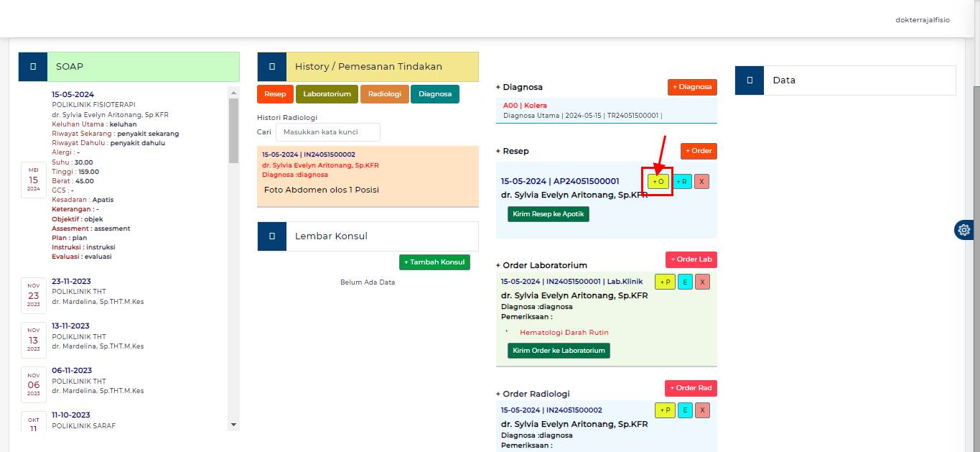The height and width of the screenshot is (452, 980).
Task: Click the +P icon on the laboratorium order
Action: [665, 282]
